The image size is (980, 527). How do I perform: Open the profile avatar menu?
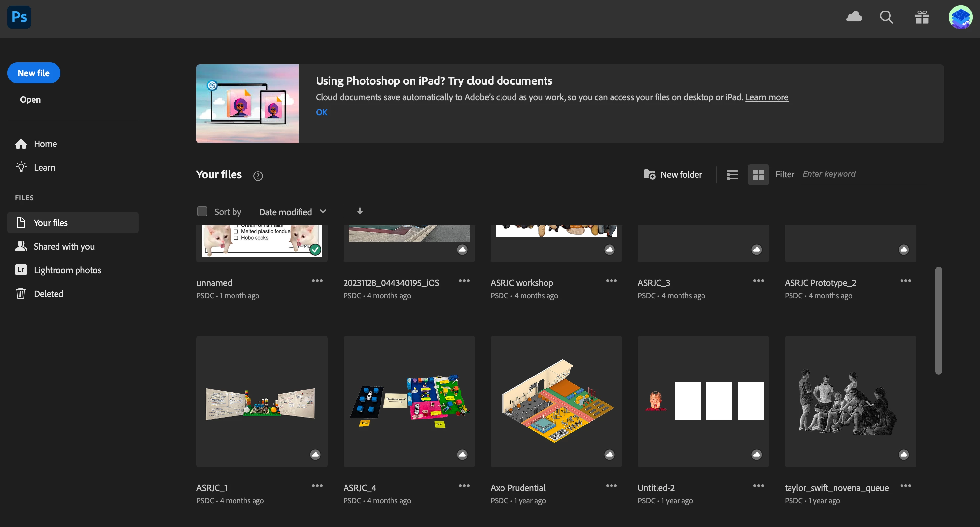pos(960,17)
